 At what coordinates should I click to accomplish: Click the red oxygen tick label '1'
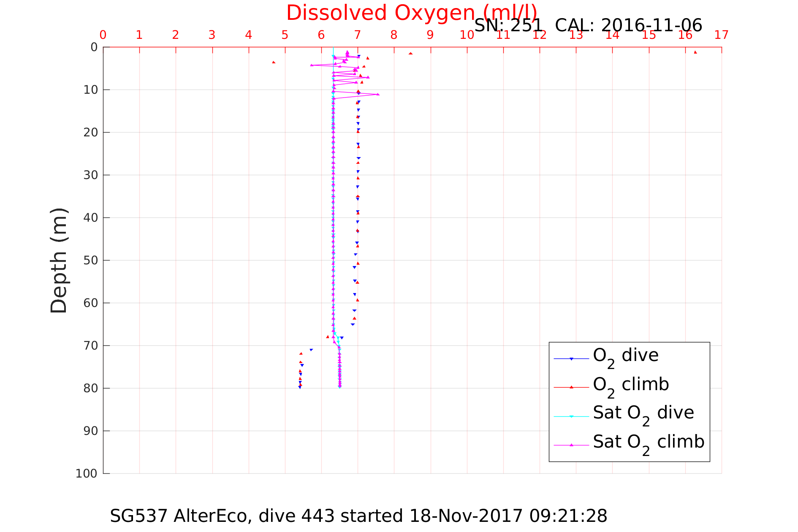point(139,35)
